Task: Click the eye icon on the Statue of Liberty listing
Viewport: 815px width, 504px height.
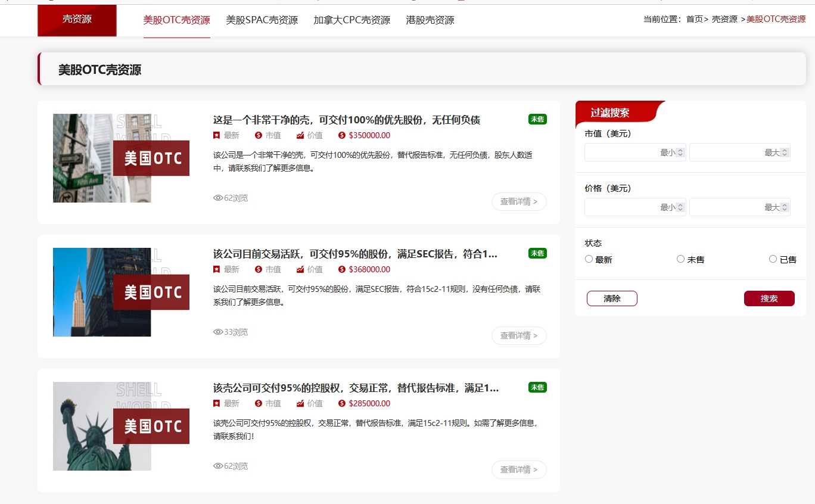Action: [x=218, y=466]
